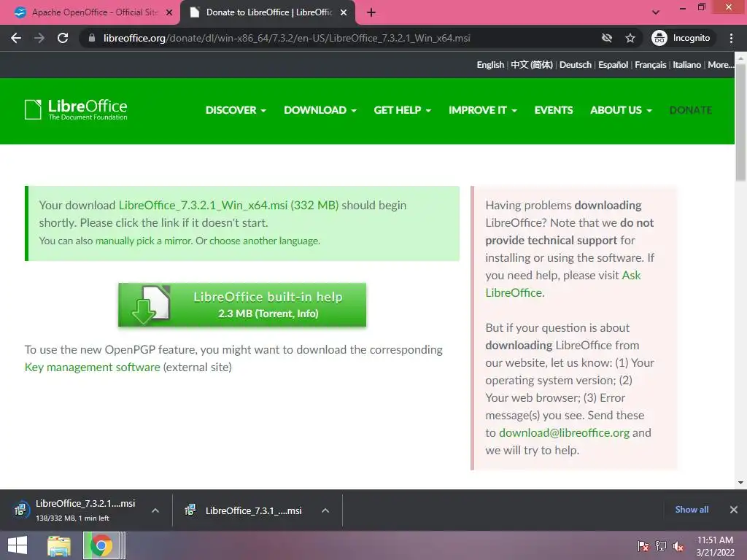Click the LibreOffice_7.3.2.1 msi download file icon
Image resolution: width=747 pixels, height=560 pixels.
[x=20, y=510]
